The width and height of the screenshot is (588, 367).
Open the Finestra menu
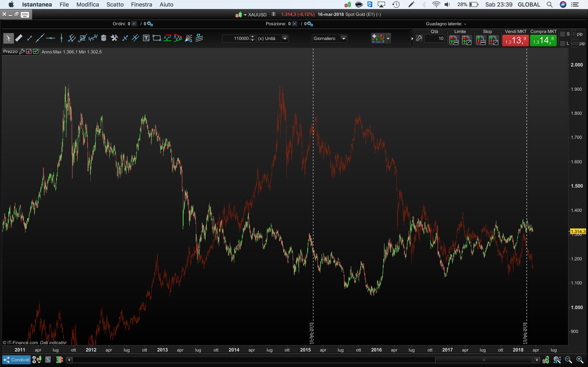point(141,4)
